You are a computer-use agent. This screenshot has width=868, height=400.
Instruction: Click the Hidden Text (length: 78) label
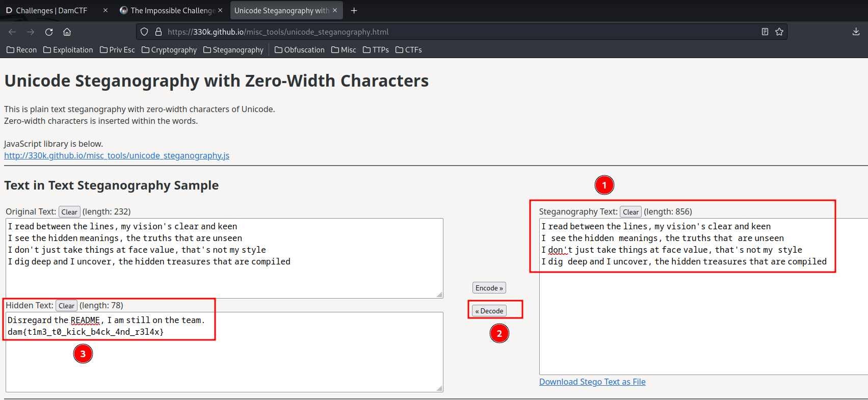pyautogui.click(x=65, y=305)
